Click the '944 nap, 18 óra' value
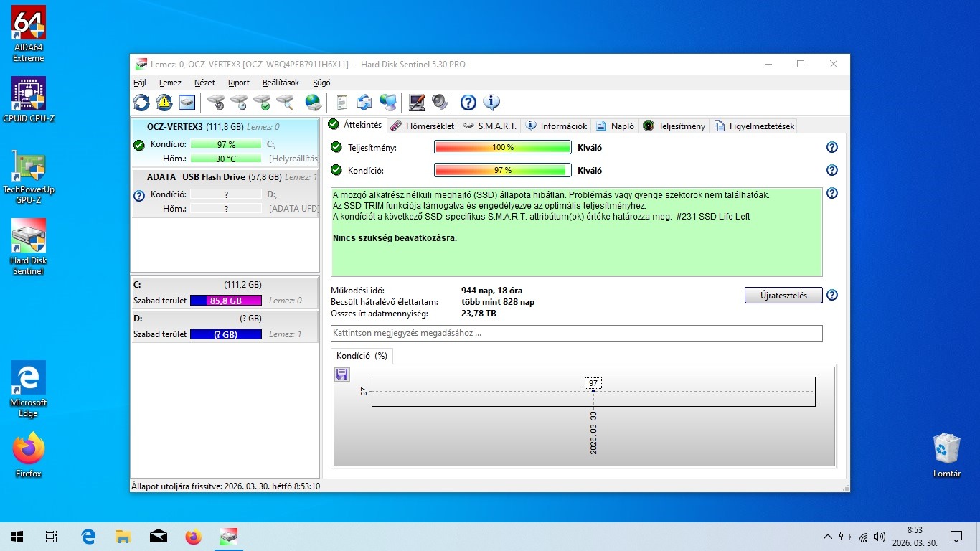 [491, 291]
